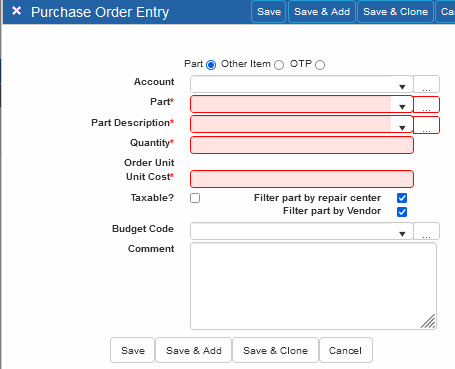Screen dimensions: 455x369
Task: Expand the Part dropdown arrow
Action: click(x=402, y=107)
